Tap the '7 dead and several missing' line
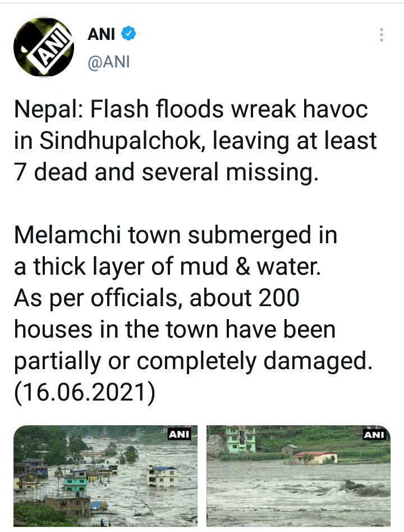 [x=166, y=172]
